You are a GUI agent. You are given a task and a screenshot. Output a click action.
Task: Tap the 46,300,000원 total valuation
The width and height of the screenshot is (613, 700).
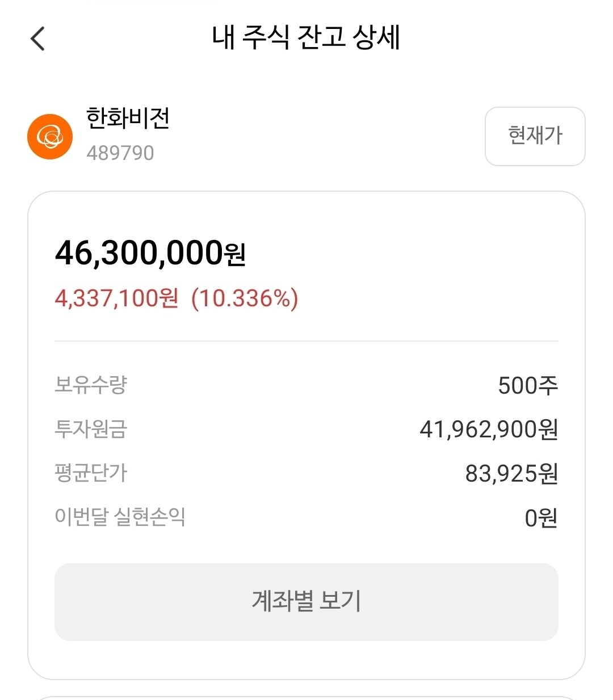[150, 253]
